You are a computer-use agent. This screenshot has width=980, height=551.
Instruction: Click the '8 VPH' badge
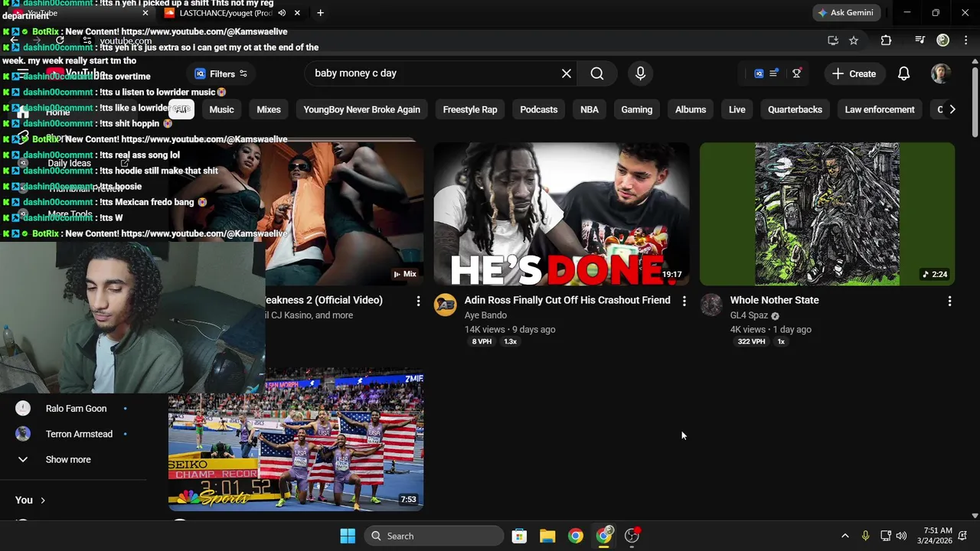482,341
